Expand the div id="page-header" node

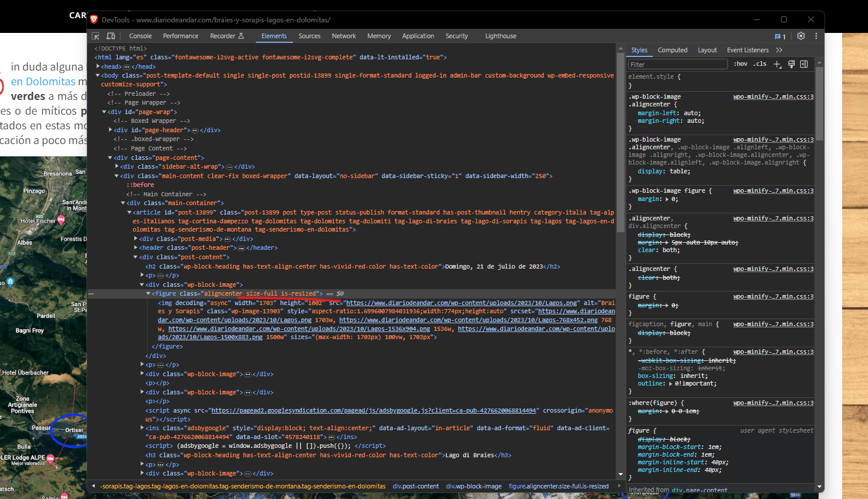point(111,130)
